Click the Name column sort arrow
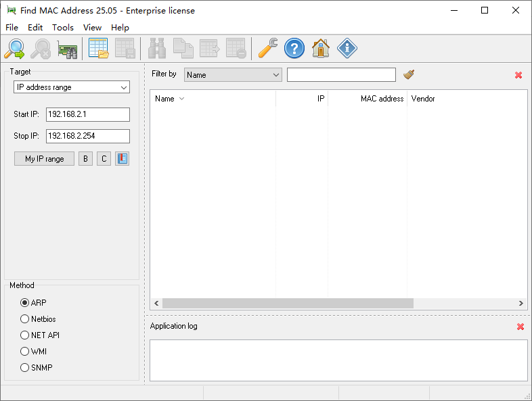532x401 pixels. (182, 99)
